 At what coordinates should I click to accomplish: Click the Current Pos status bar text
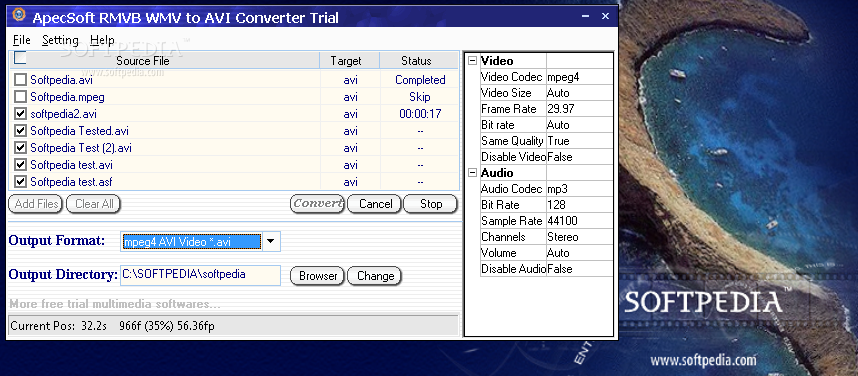point(113,326)
